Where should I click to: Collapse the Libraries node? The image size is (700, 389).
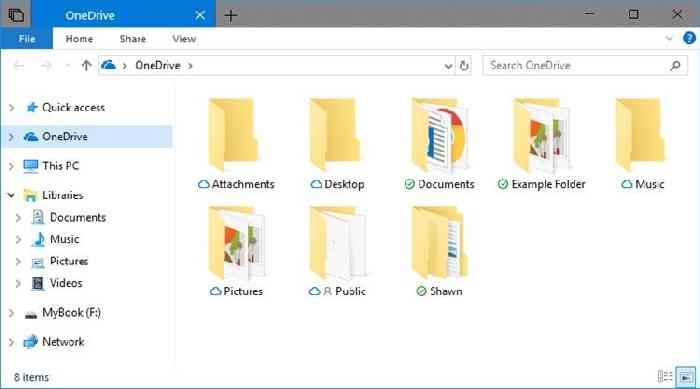coord(11,195)
